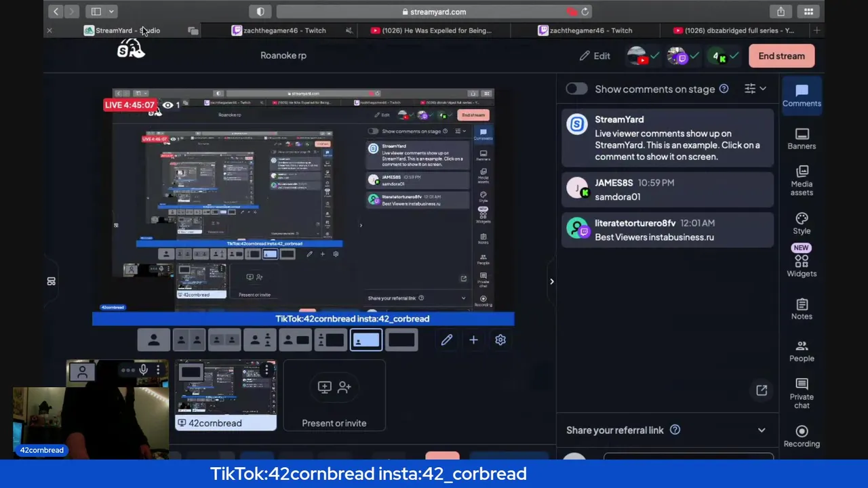Select the full-screen cinema layout

point(401,340)
